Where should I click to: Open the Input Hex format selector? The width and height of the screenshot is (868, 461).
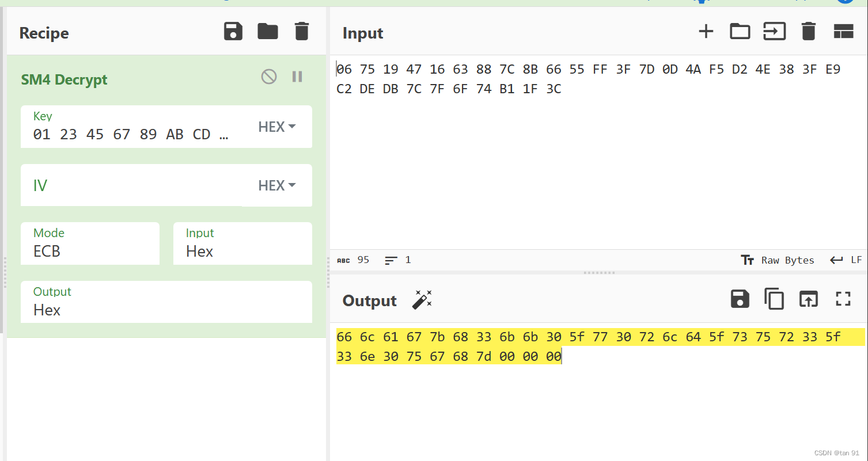pos(242,243)
